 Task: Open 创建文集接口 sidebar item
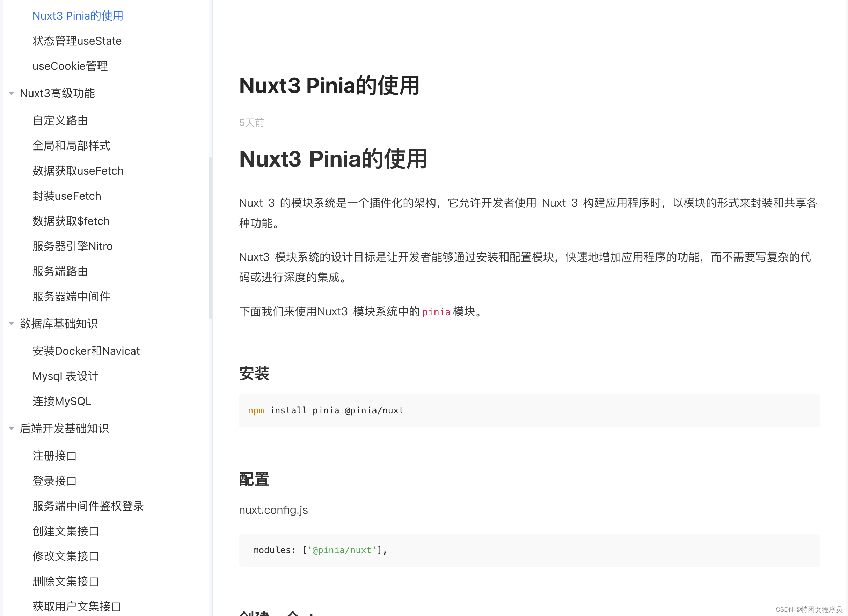pyautogui.click(x=66, y=531)
